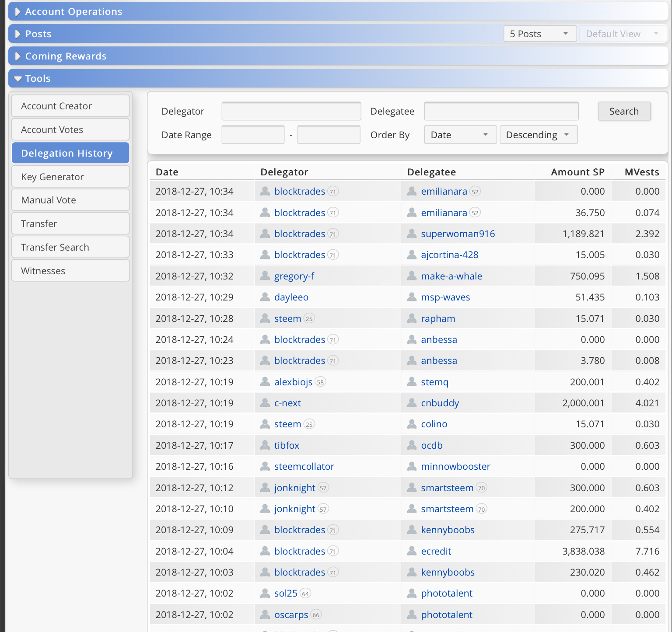Click user icon beside ocdb

412,445
